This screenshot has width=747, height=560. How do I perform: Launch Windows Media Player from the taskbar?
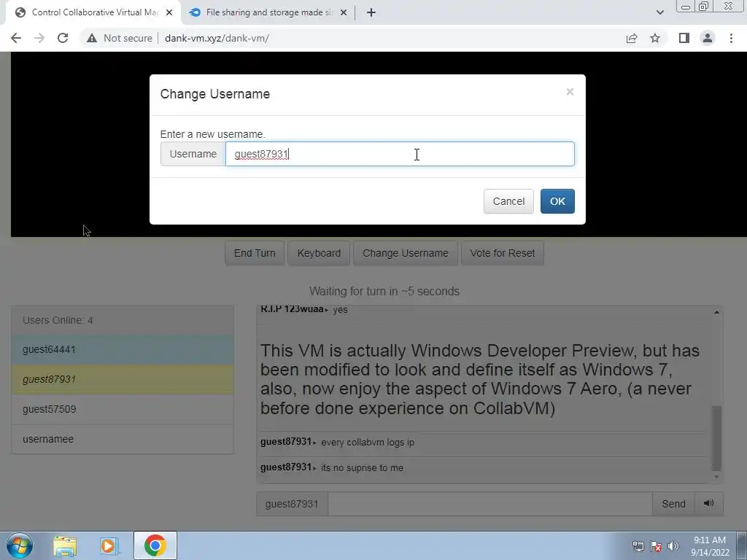pyautogui.click(x=109, y=546)
